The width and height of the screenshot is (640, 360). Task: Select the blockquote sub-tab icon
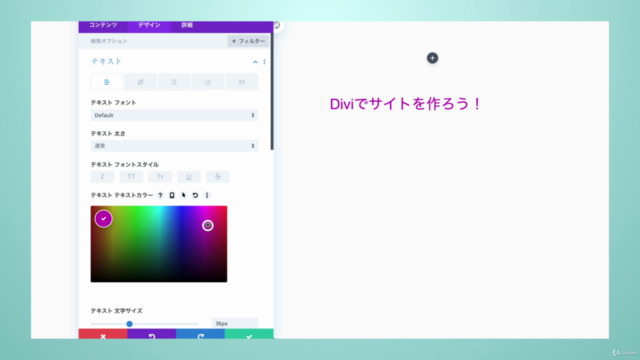coord(242,82)
